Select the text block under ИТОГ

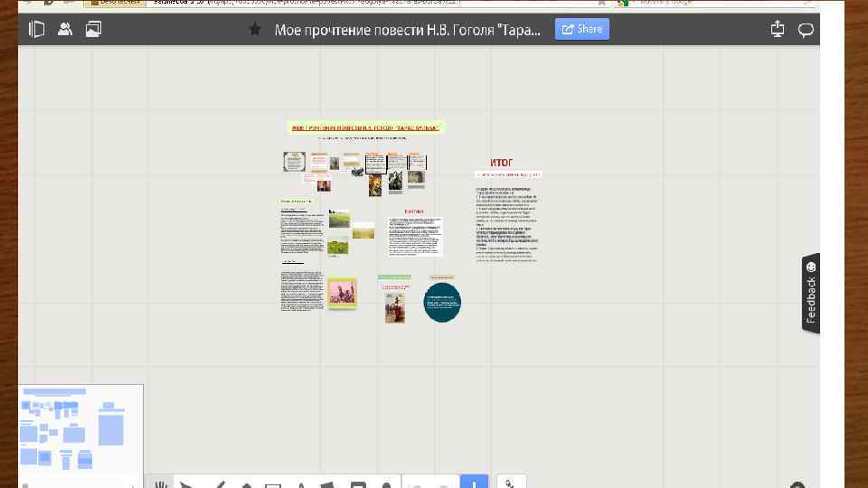tap(507, 224)
